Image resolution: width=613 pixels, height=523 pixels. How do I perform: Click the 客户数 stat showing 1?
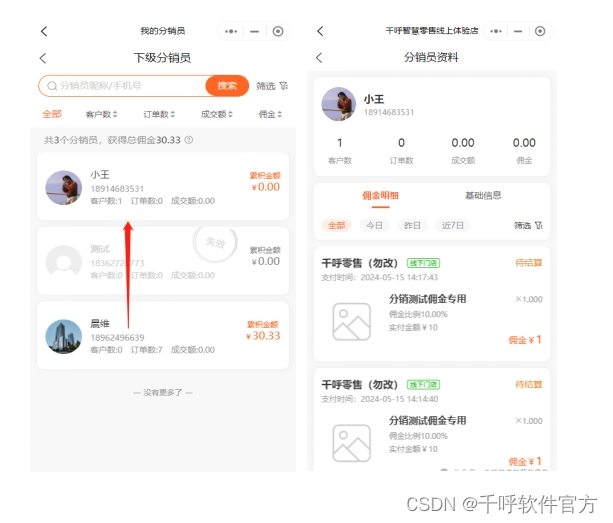click(x=340, y=150)
